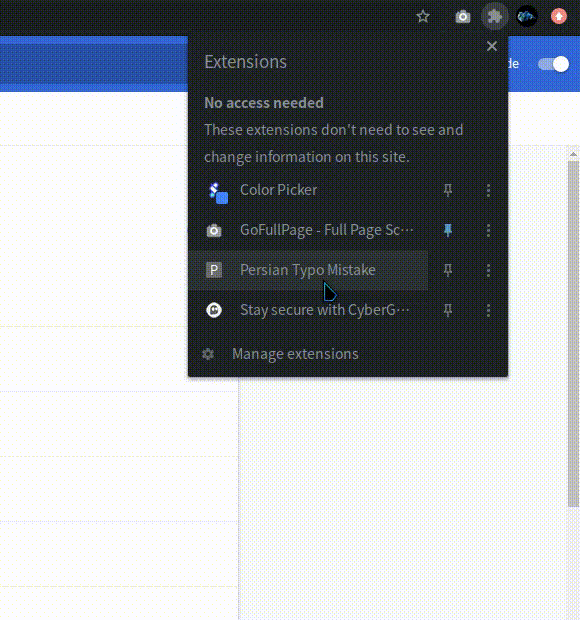Image resolution: width=580 pixels, height=620 pixels.
Task: Open Manage extensions
Action: (295, 354)
